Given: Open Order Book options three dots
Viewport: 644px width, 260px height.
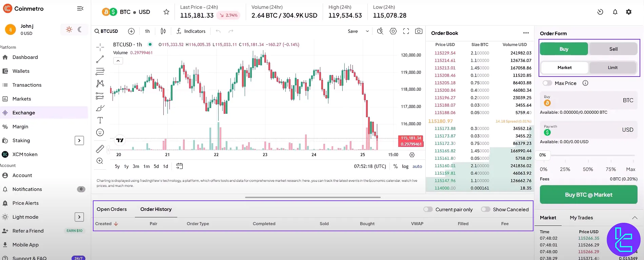Looking at the screenshot, I should tap(526, 33).
